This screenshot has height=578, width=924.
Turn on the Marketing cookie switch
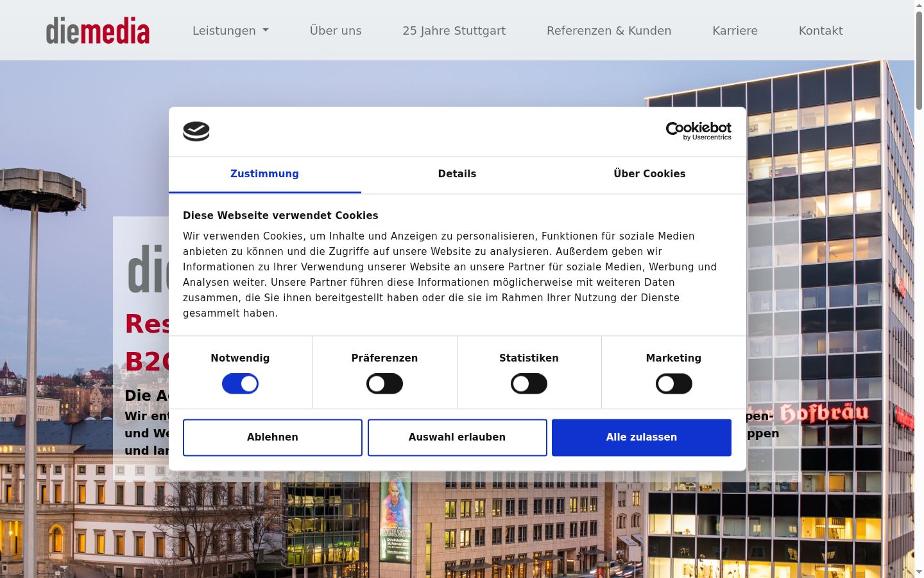674,384
